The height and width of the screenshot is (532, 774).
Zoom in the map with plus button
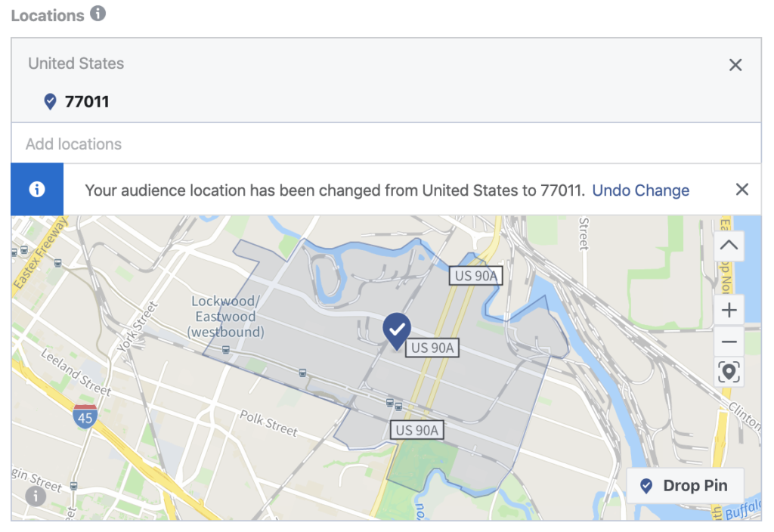pyautogui.click(x=729, y=310)
